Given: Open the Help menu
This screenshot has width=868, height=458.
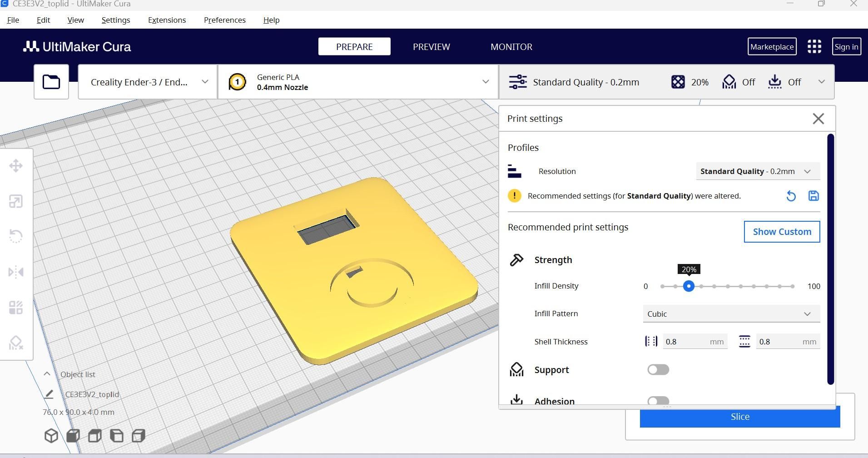Looking at the screenshot, I should [271, 20].
